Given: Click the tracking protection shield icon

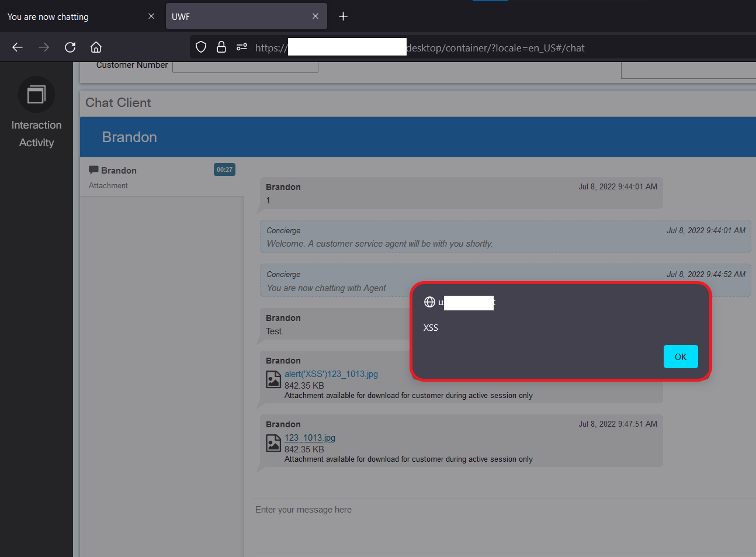Looking at the screenshot, I should tap(200, 47).
